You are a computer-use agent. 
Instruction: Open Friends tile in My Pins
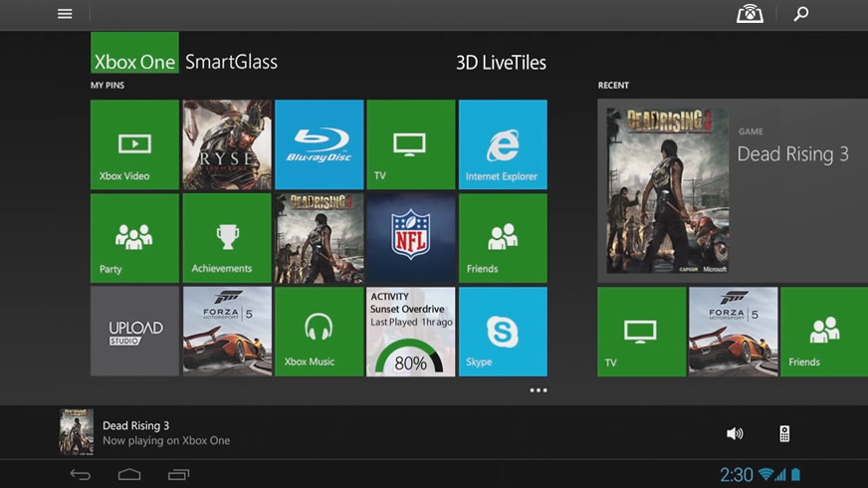tap(503, 238)
